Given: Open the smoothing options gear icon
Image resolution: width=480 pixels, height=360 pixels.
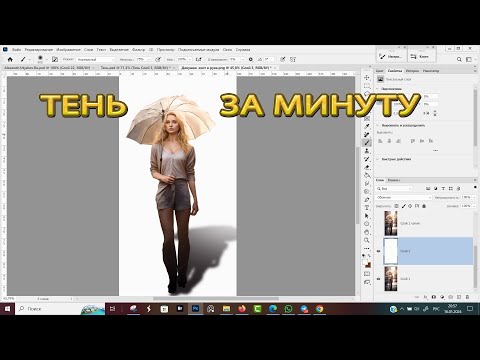Looking at the screenshot, I should pyautogui.click(x=251, y=59).
